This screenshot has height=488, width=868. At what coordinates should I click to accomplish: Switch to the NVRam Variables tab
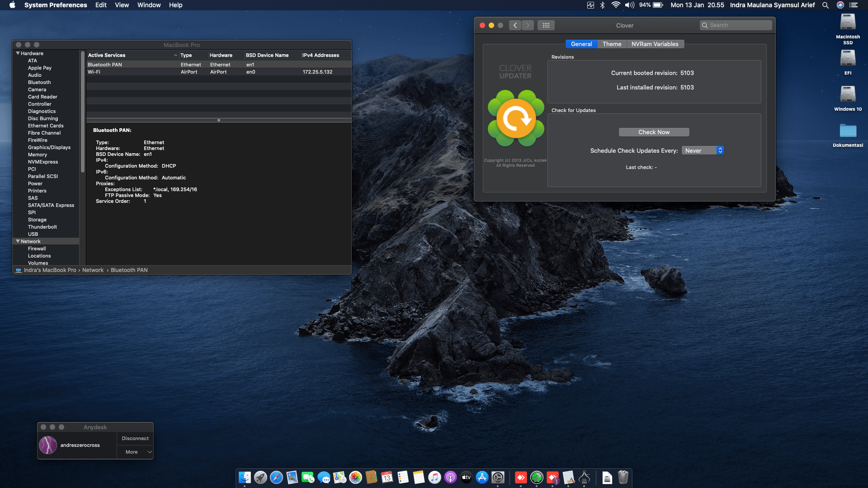coord(655,44)
